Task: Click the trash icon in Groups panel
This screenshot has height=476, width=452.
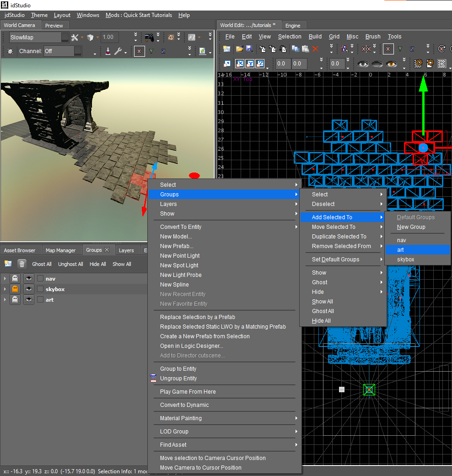Action: 22,264
